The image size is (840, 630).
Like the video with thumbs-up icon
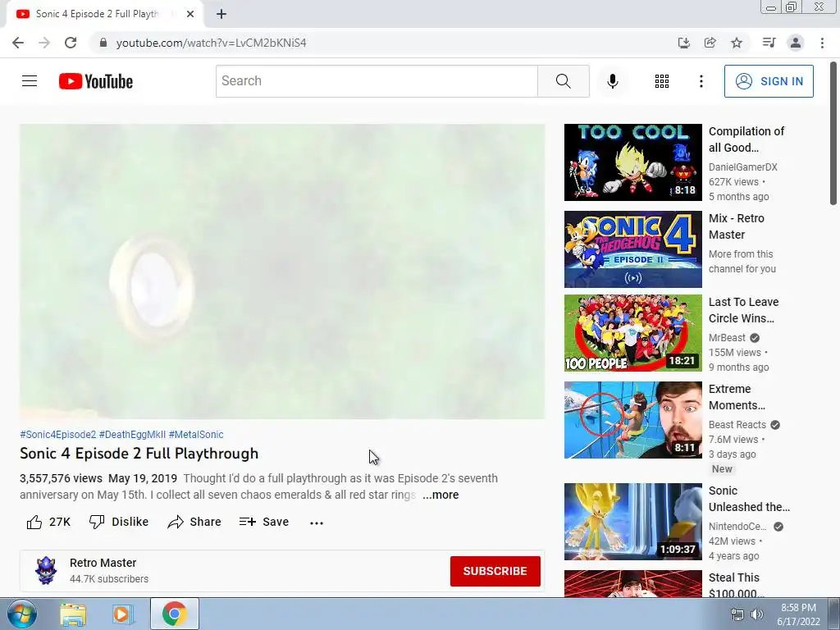pos(34,522)
